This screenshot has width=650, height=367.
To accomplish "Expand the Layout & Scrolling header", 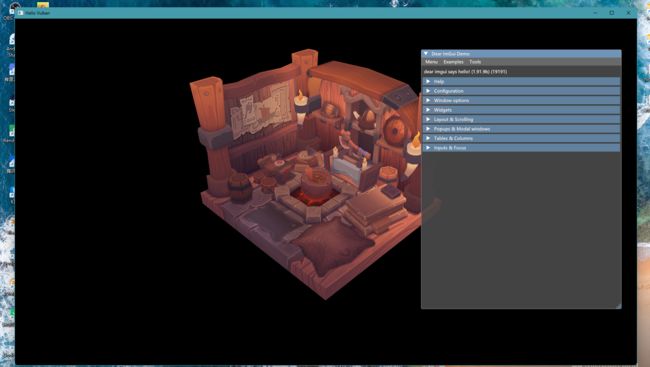I will click(521, 119).
